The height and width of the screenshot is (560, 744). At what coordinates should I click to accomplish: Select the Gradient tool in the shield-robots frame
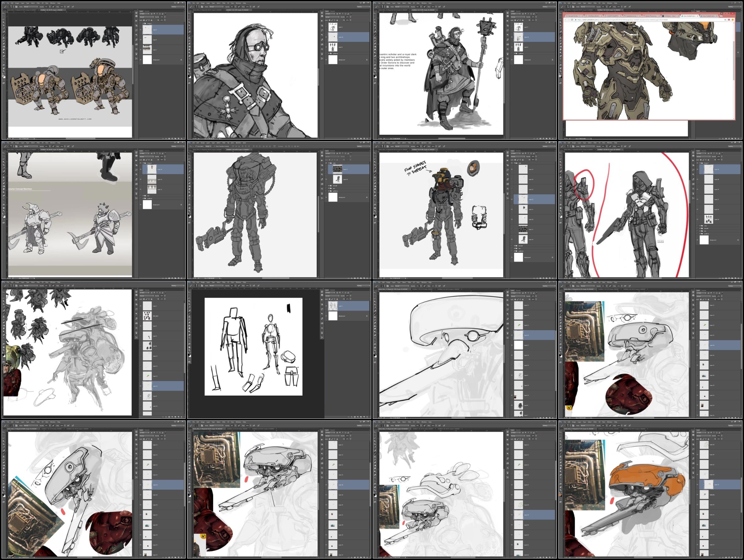coord(4,47)
